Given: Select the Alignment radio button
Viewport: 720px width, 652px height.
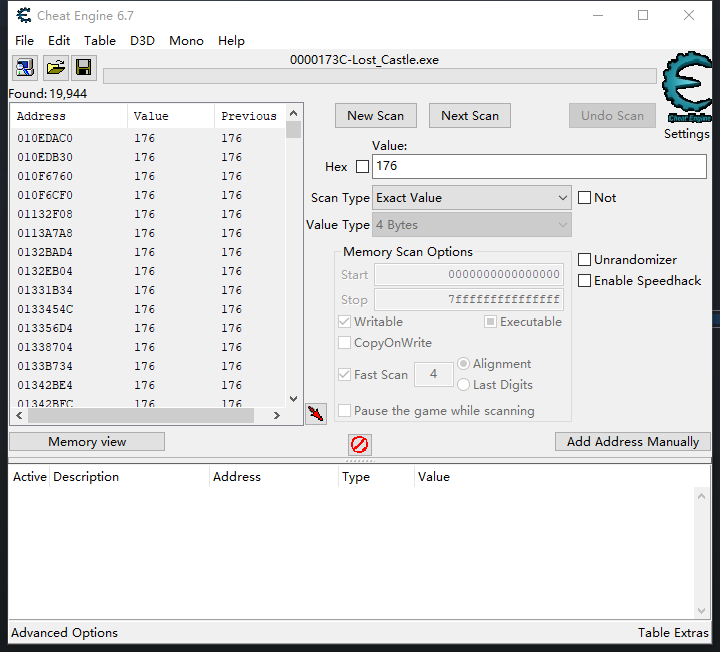Looking at the screenshot, I should tap(463, 364).
